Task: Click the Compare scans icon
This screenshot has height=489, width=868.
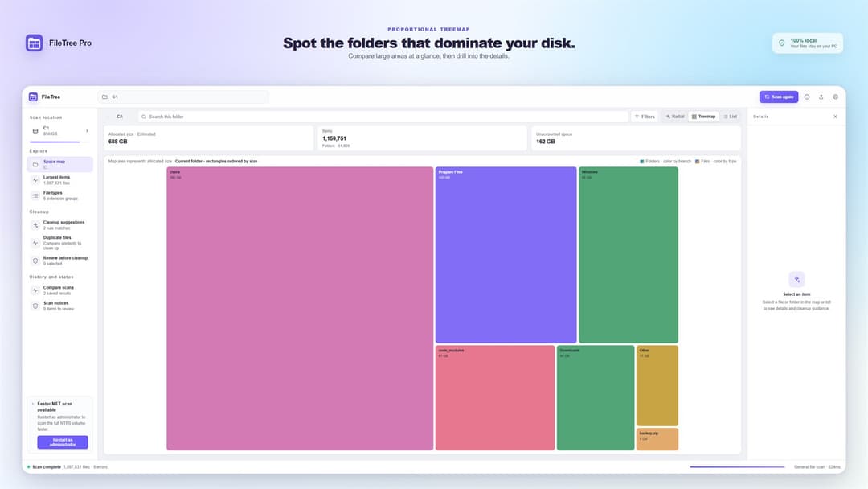Action: point(35,290)
